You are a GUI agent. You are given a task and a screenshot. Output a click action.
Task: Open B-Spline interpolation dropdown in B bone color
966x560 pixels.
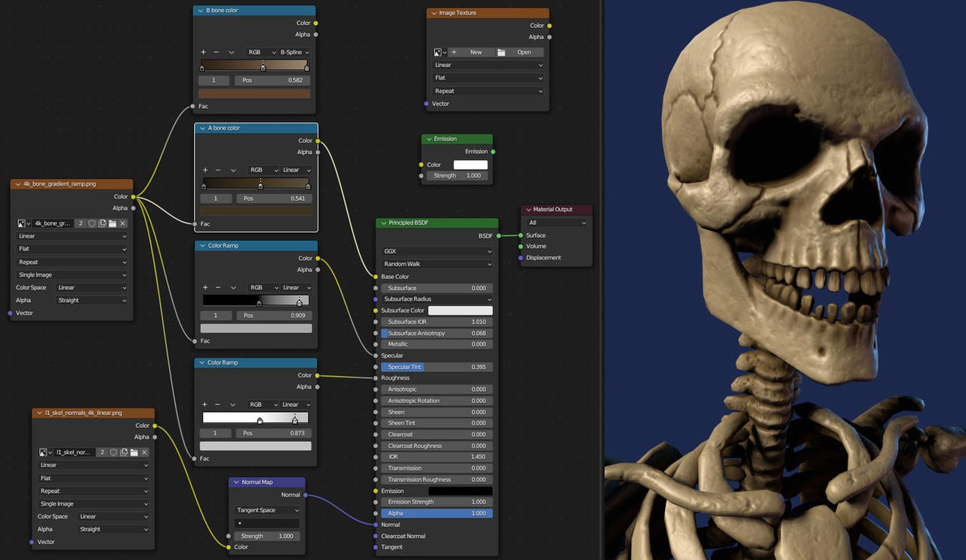click(294, 52)
